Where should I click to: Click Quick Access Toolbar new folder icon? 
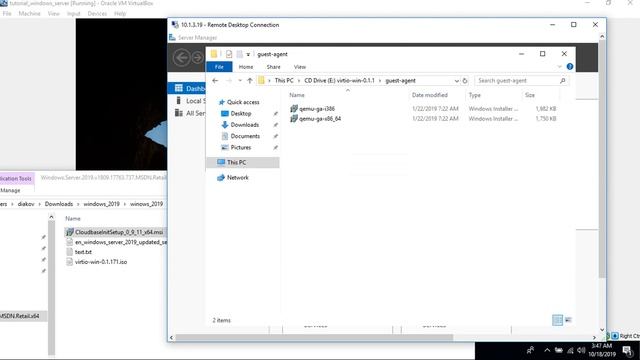pyautogui.click(x=240, y=54)
